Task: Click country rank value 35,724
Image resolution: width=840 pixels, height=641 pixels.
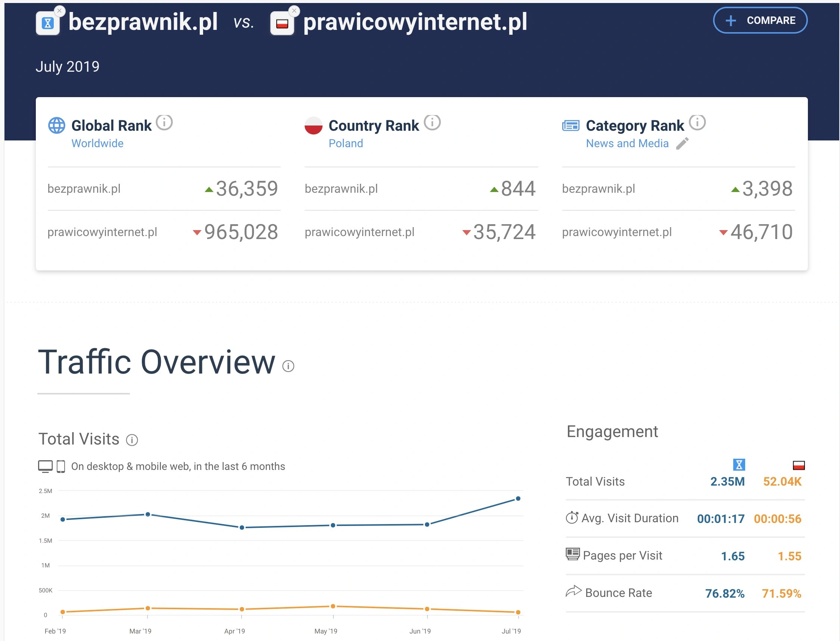Action: (x=504, y=232)
